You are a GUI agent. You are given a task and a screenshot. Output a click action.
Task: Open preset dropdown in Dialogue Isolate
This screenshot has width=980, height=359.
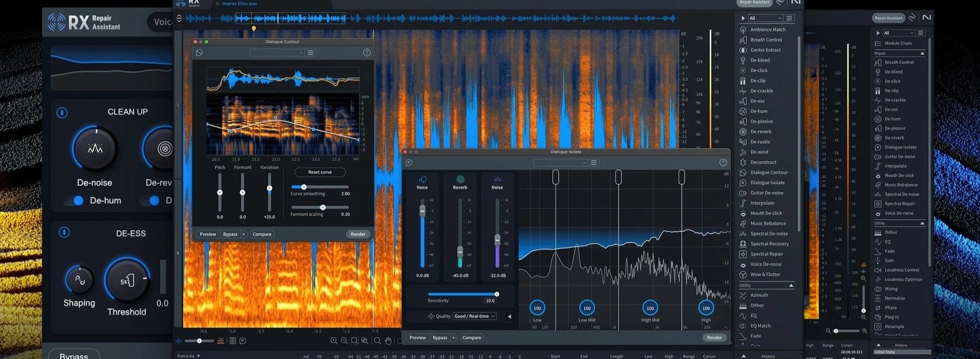[x=560, y=162]
